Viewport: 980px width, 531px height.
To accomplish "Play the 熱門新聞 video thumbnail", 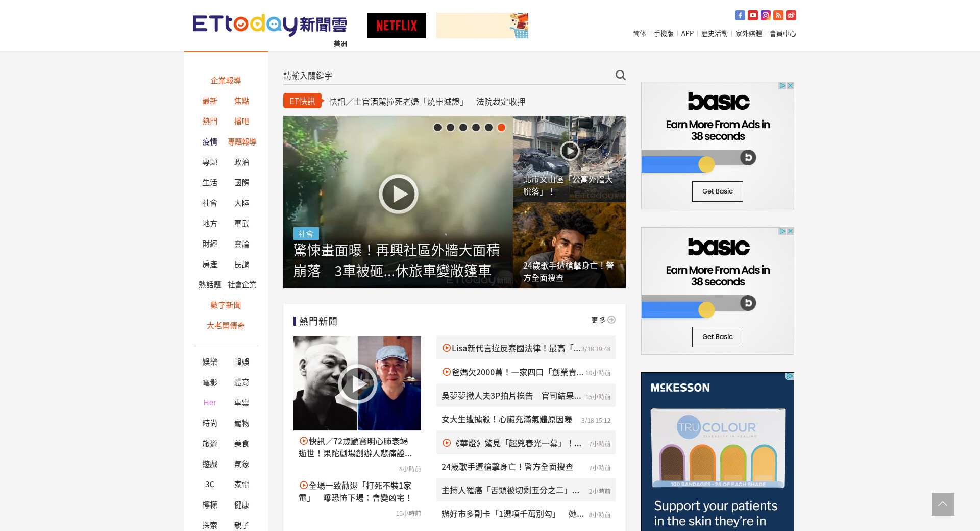I will point(357,383).
